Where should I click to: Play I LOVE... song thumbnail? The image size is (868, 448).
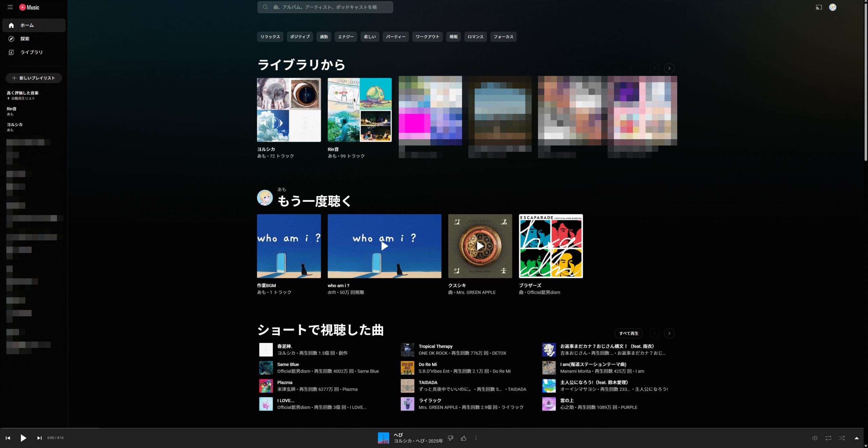click(266, 404)
